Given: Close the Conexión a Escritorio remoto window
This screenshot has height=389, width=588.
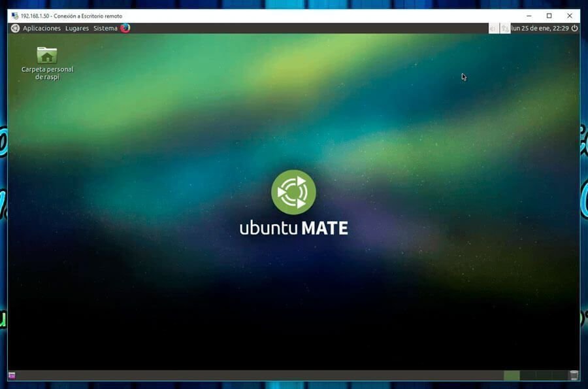Looking at the screenshot, I should tap(570, 16).
